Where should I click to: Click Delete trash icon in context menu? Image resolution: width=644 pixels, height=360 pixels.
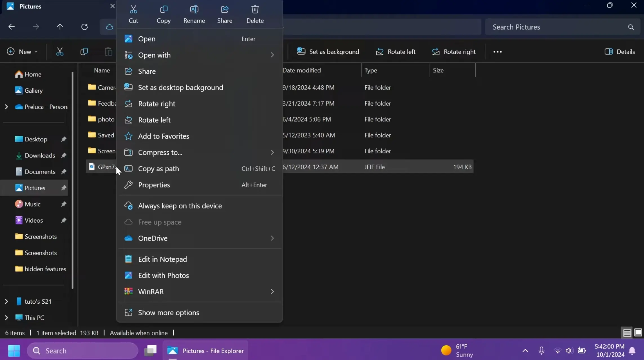coord(255,10)
